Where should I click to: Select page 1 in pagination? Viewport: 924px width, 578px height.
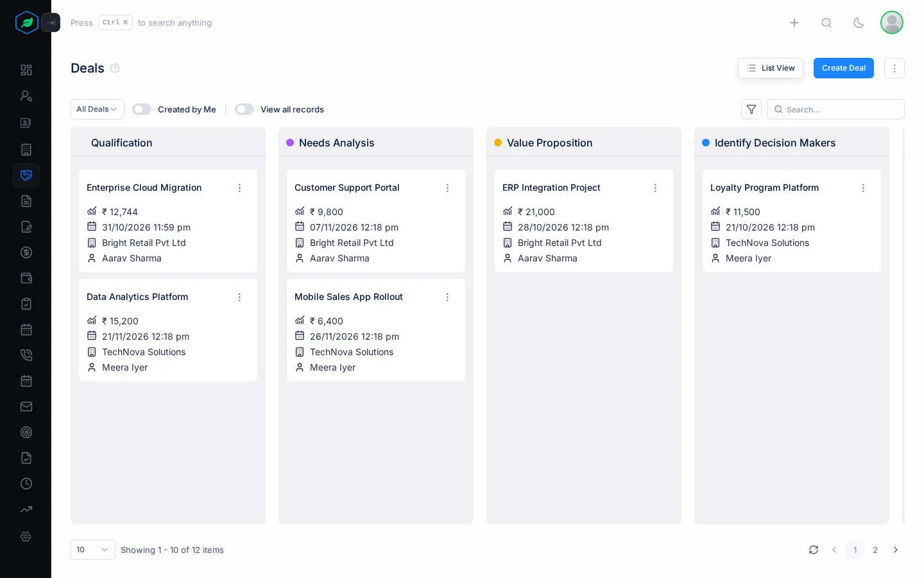pyautogui.click(x=855, y=550)
